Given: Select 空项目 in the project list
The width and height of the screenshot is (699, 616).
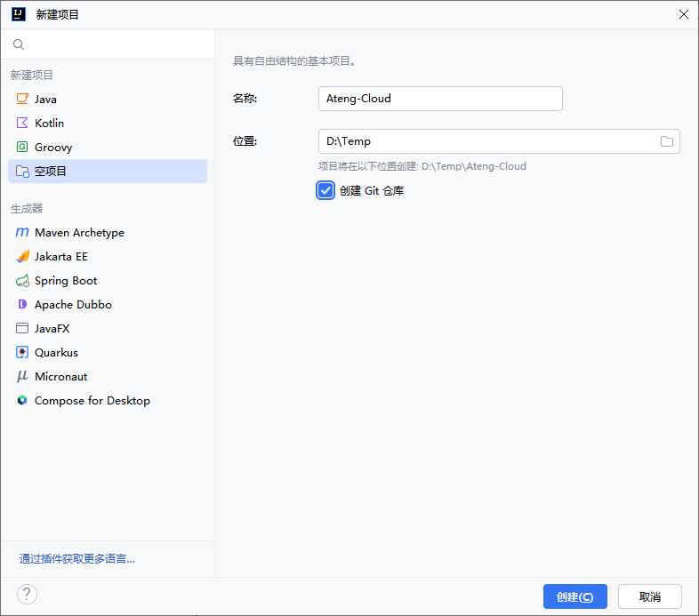Looking at the screenshot, I should tap(51, 172).
